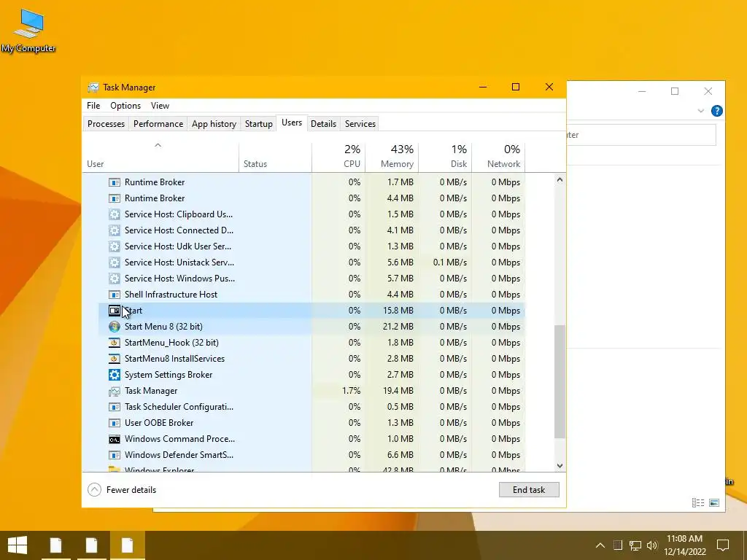Open the Options menu

pyautogui.click(x=125, y=106)
